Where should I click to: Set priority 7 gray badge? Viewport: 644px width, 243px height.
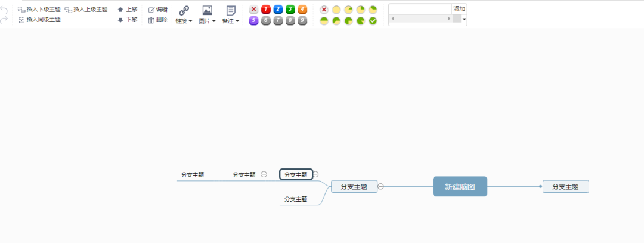[x=278, y=20]
